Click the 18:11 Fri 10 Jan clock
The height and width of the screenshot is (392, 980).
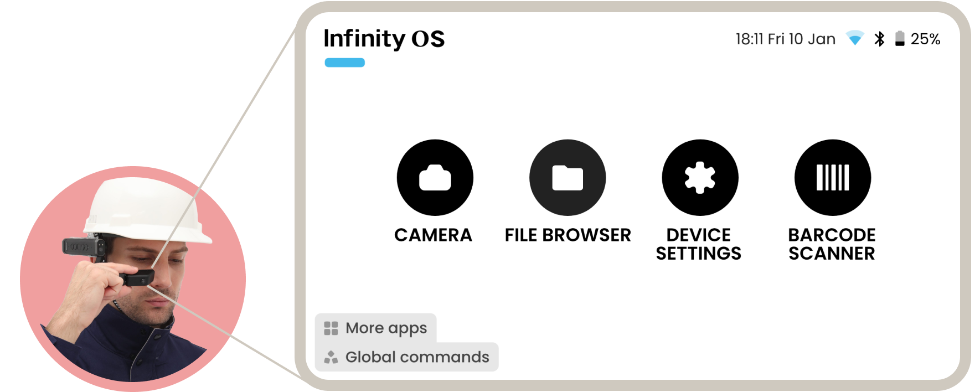coord(785,39)
